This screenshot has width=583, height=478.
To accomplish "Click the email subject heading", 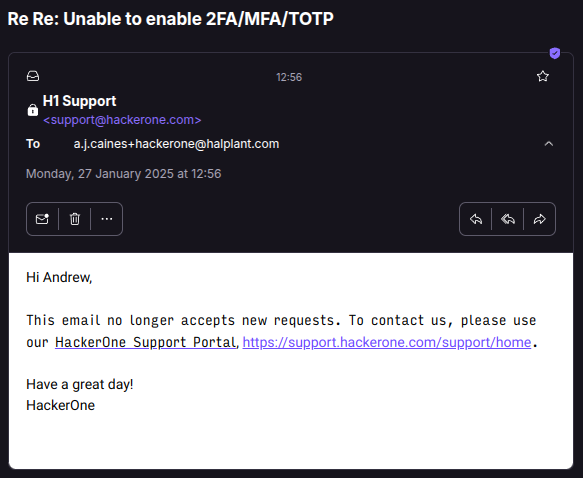I will click(171, 19).
